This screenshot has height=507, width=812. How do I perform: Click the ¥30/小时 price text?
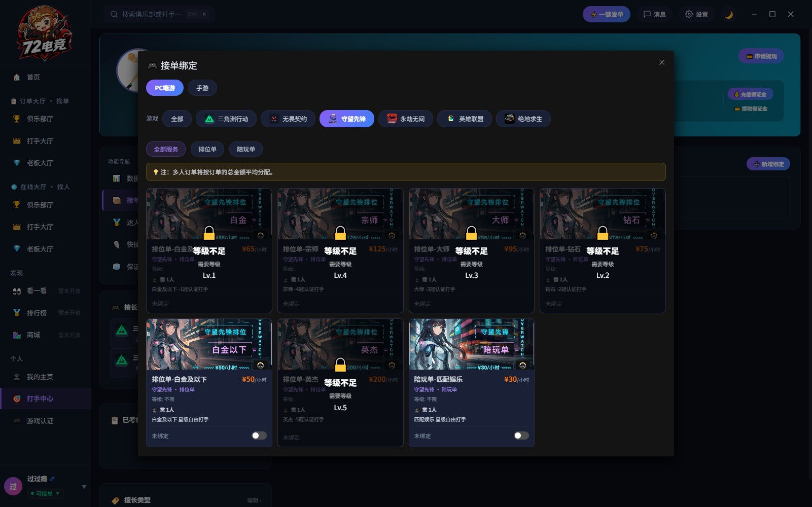point(516,379)
